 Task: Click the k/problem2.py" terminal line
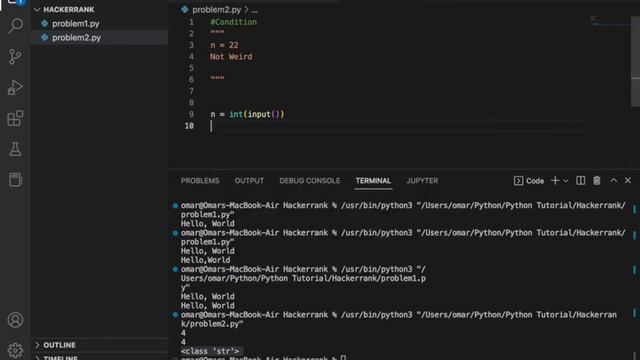212,324
